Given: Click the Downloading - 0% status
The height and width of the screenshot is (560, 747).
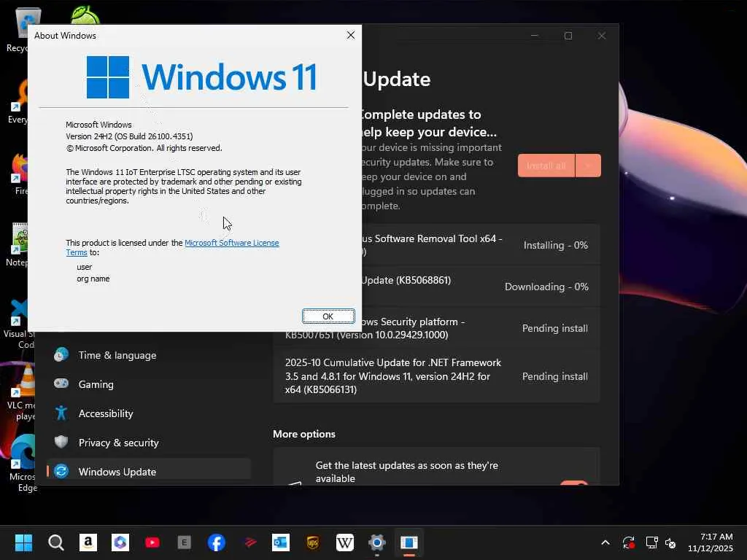Looking at the screenshot, I should pos(546,287).
